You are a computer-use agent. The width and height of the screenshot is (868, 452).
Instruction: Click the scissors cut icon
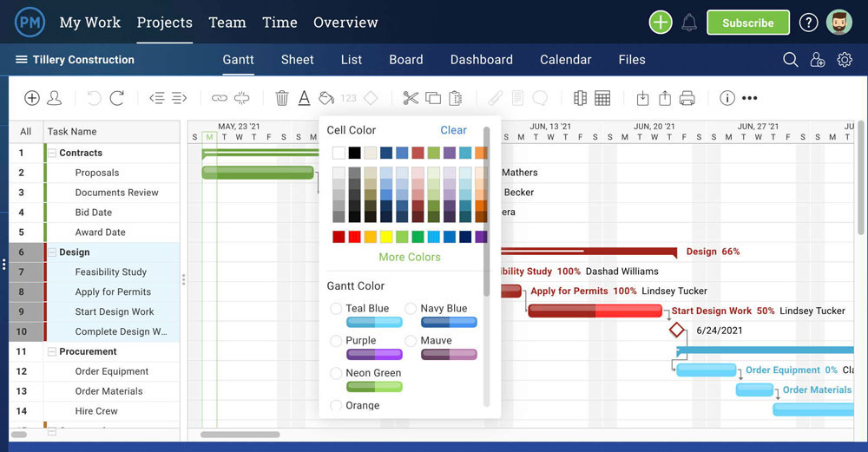(411, 98)
